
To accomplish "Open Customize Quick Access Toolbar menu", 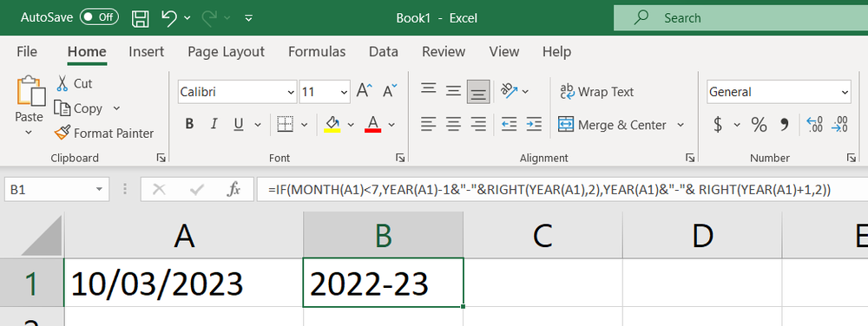I will [x=248, y=18].
